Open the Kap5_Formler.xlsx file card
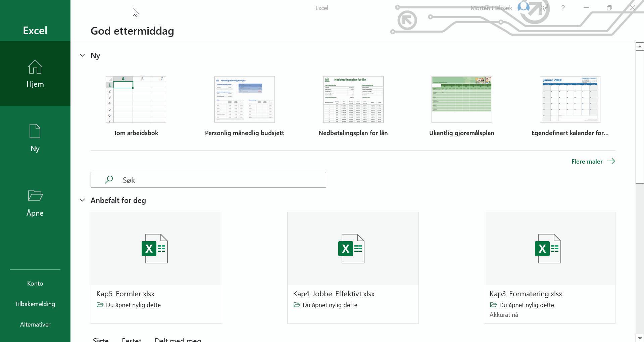Screen dimensions: 644x342 click(x=156, y=268)
